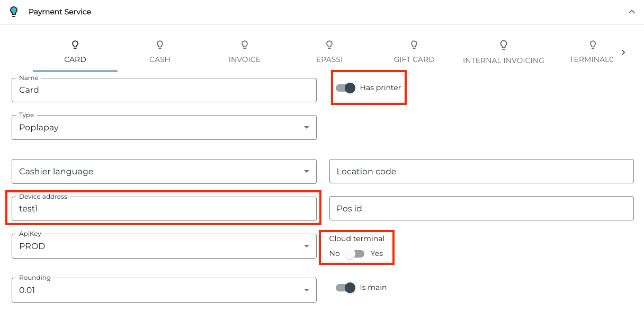Click inside the Device address field
This screenshot has width=644, height=310.
pos(164,208)
